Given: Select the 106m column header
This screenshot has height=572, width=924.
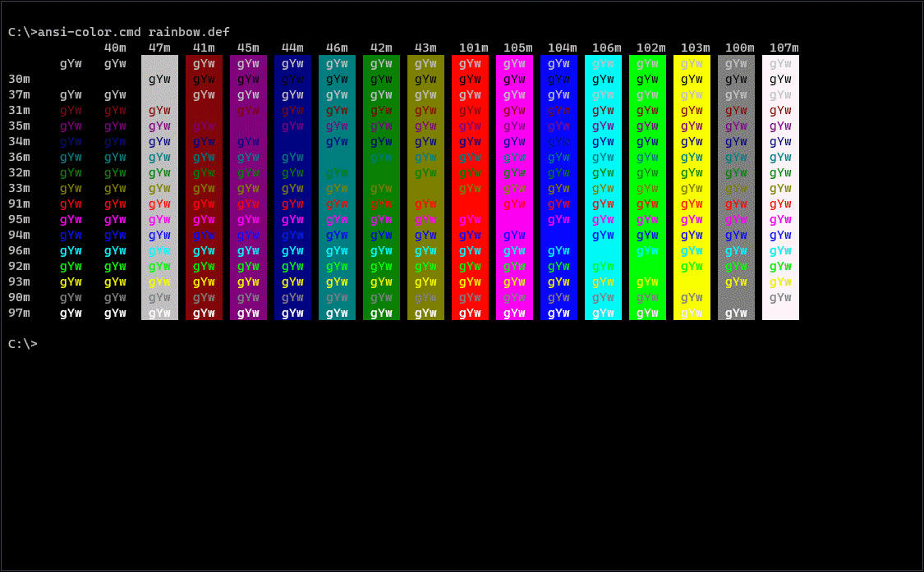Looking at the screenshot, I should click(607, 48).
